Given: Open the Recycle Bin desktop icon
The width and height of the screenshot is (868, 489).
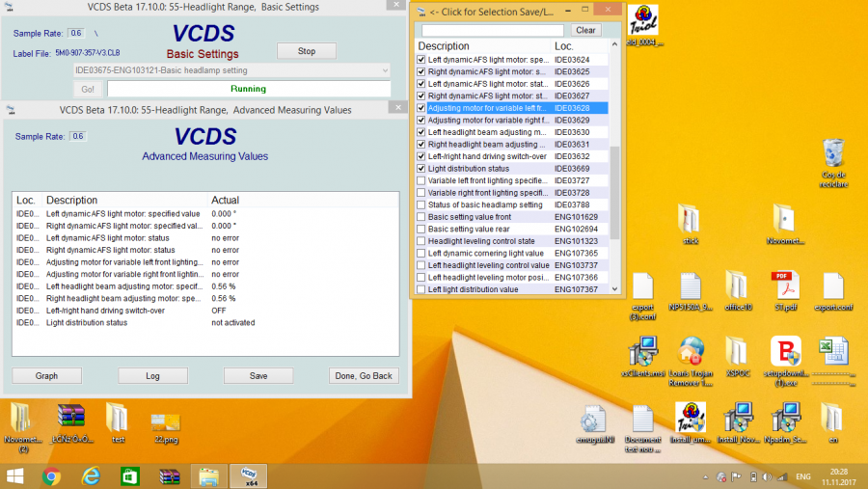Looking at the screenshot, I should pyautogui.click(x=833, y=155).
